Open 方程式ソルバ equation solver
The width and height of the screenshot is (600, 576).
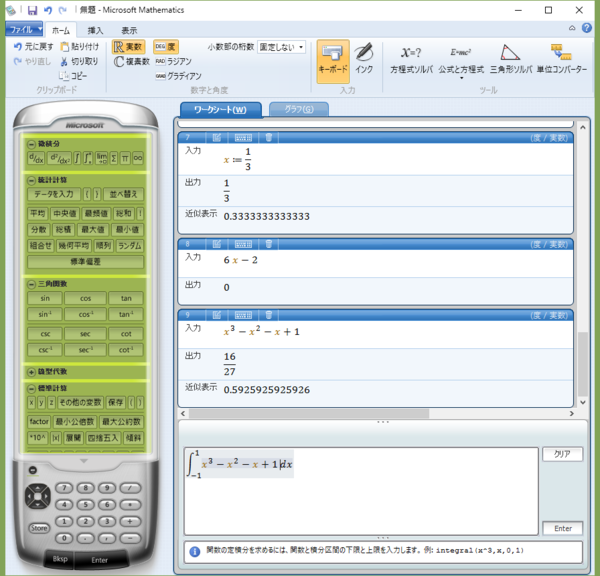(x=411, y=60)
